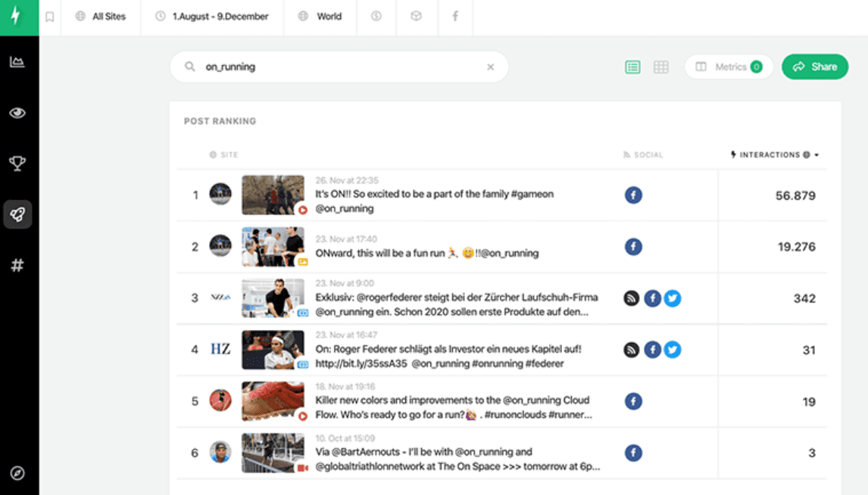Click the Twitter icon on the Exklusiv post
This screenshot has height=495, width=868.
[x=672, y=298]
